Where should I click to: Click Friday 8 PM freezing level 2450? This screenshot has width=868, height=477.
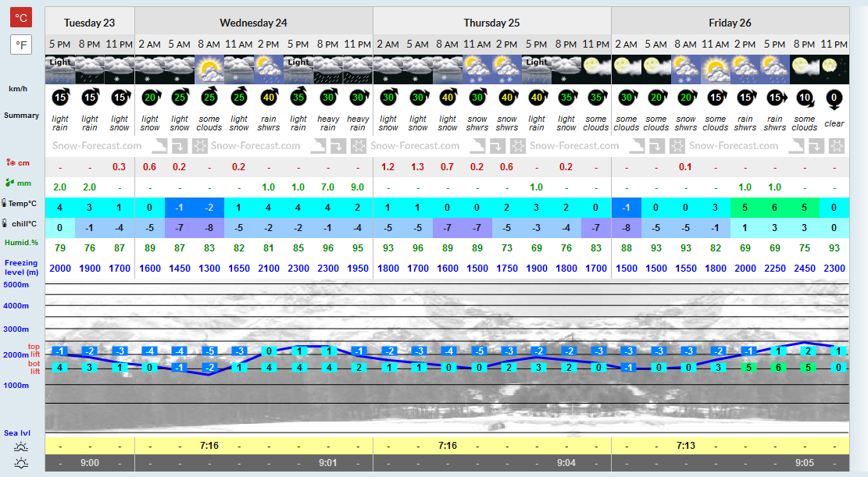(805, 269)
